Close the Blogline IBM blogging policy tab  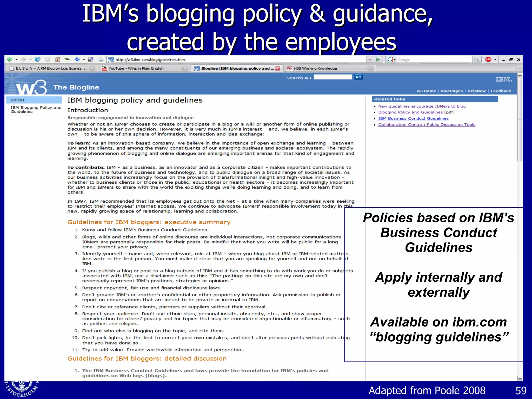pos(278,68)
